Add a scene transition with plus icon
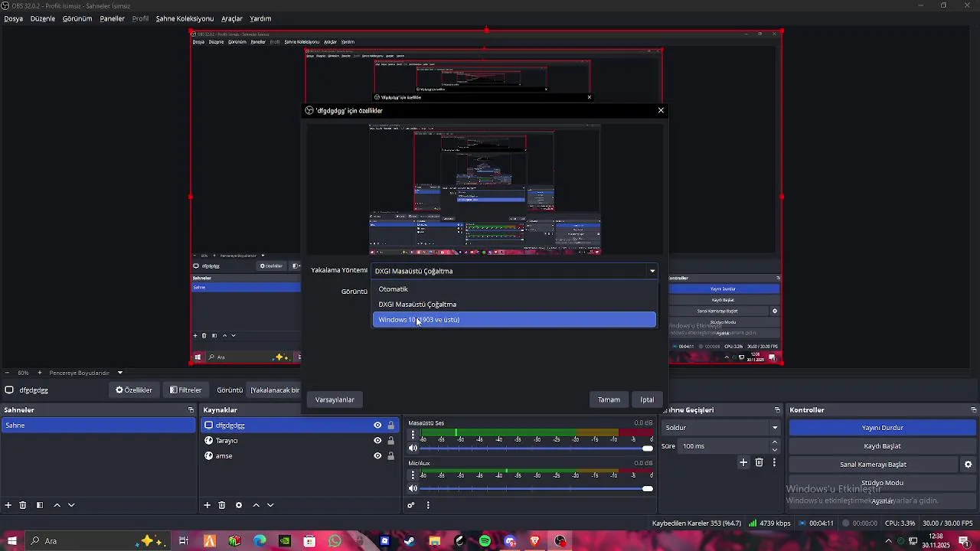980x551 pixels. coord(743,462)
